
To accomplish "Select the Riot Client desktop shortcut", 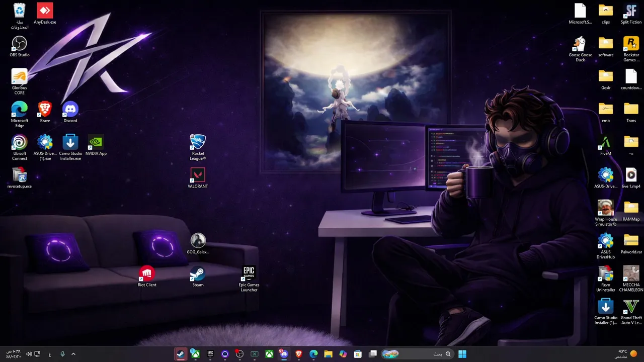I will coord(147,277).
